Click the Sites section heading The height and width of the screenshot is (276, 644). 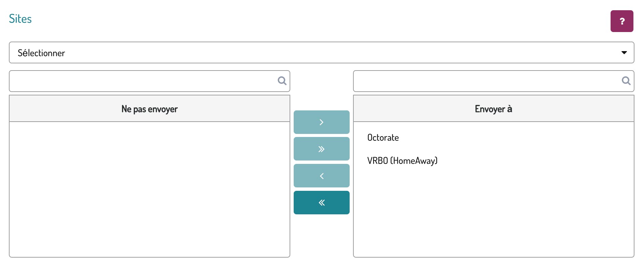point(20,19)
